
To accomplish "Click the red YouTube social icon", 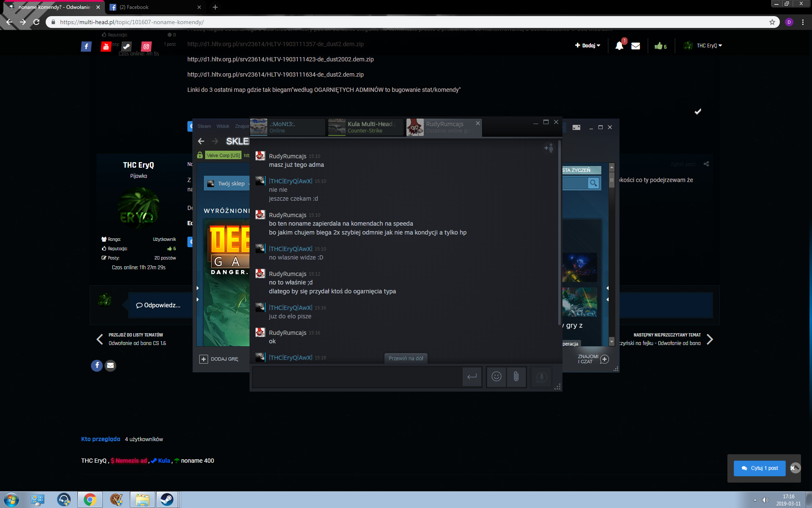I will point(106,47).
